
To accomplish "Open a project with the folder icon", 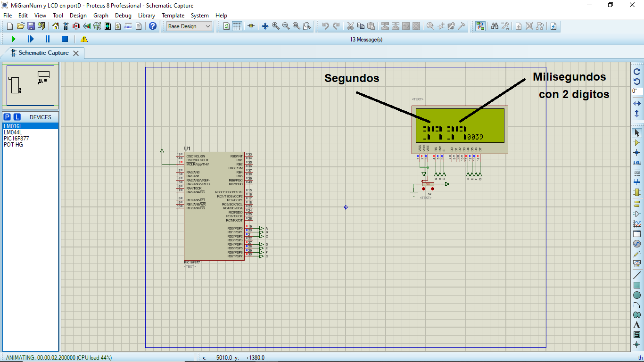I will pos(20,26).
